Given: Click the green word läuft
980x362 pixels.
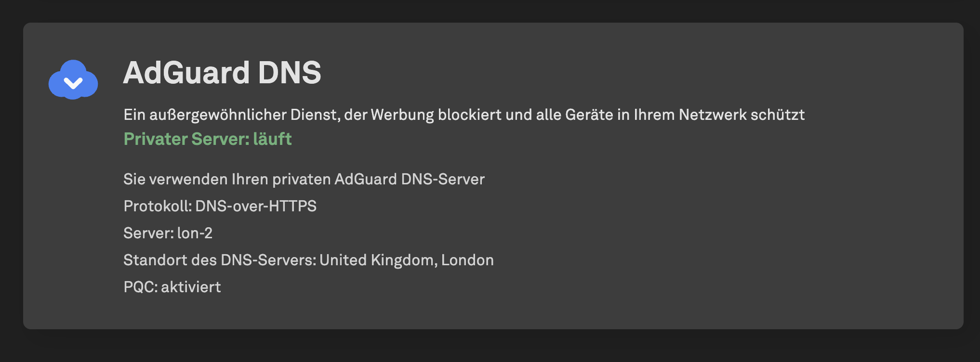Looking at the screenshot, I should click(272, 139).
